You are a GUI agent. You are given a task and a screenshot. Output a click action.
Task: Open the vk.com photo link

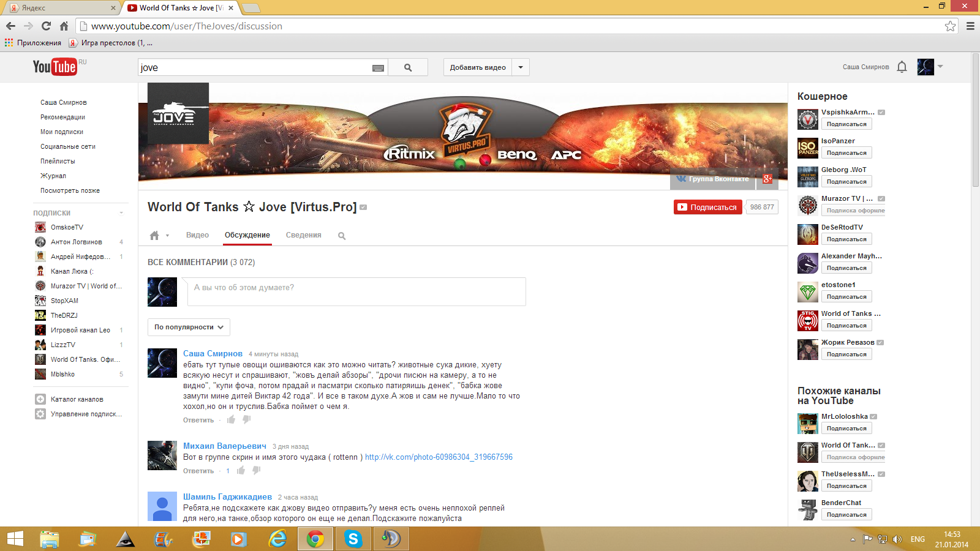pos(439,457)
